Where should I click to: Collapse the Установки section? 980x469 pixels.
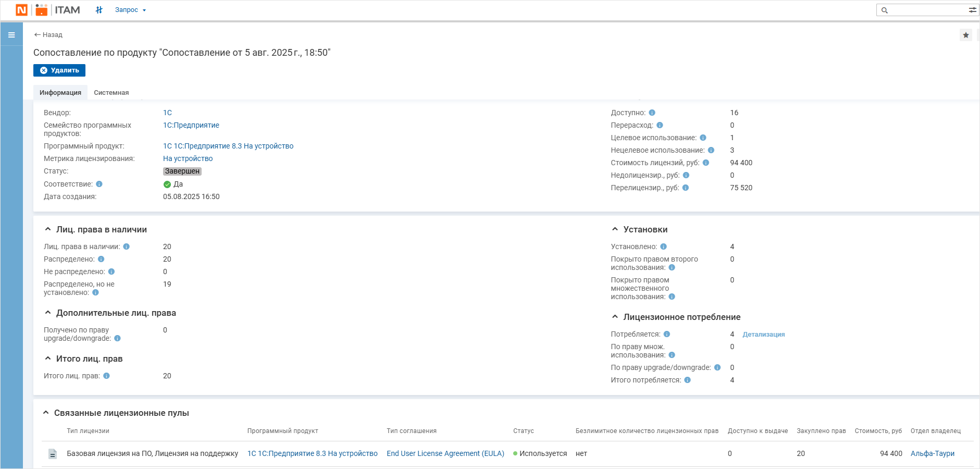click(615, 229)
